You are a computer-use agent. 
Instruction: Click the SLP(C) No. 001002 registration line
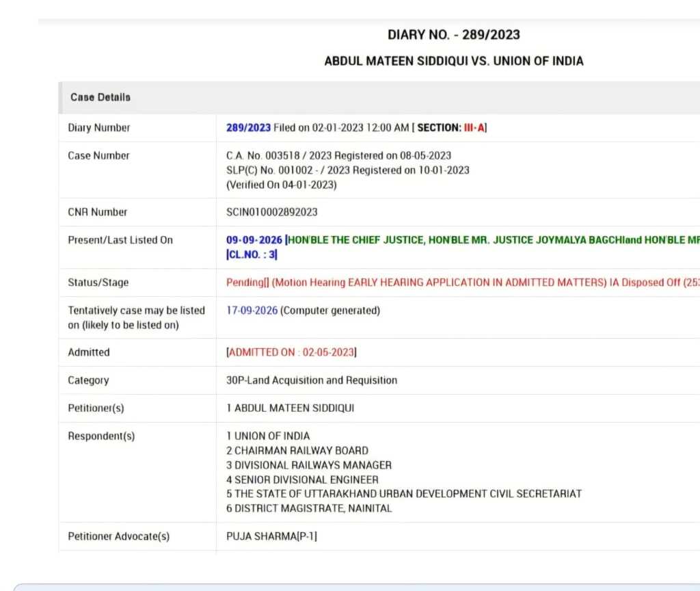pos(348,170)
